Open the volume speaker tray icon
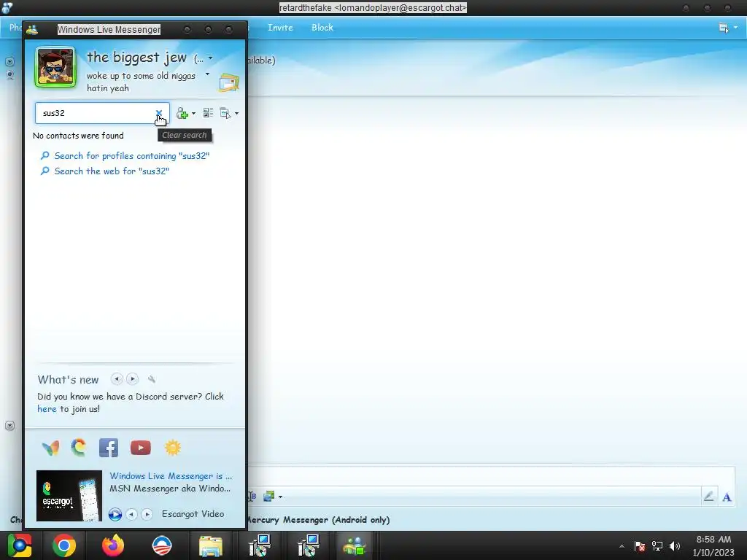The width and height of the screenshot is (747, 560). coord(675,546)
